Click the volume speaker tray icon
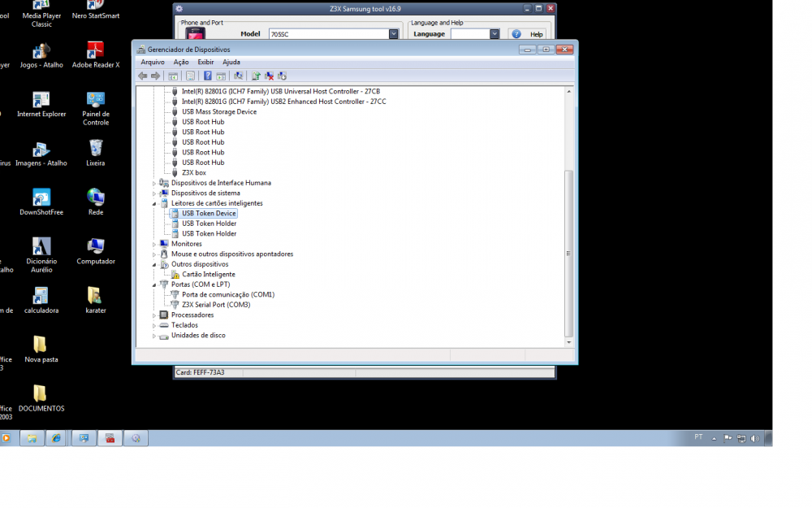Image resolution: width=812 pixels, height=508 pixels. coord(755,439)
